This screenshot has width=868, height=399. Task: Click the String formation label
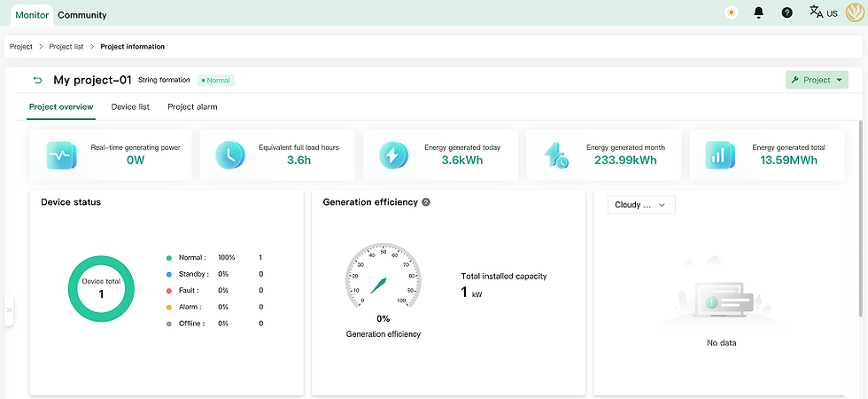coord(164,80)
